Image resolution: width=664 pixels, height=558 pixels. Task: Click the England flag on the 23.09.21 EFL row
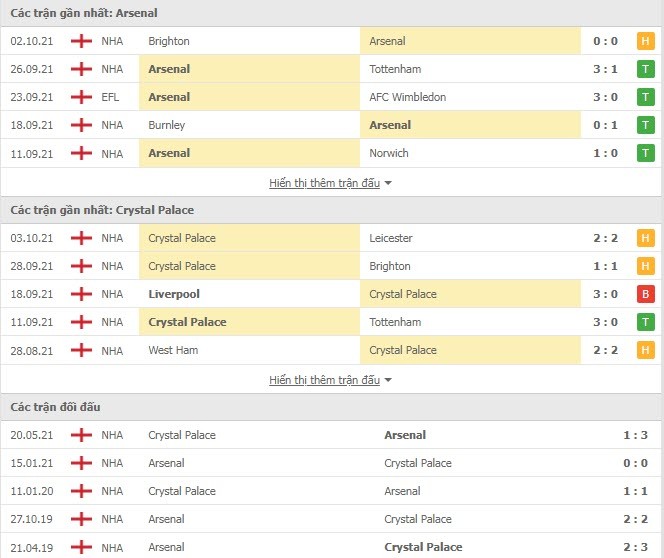(x=81, y=97)
